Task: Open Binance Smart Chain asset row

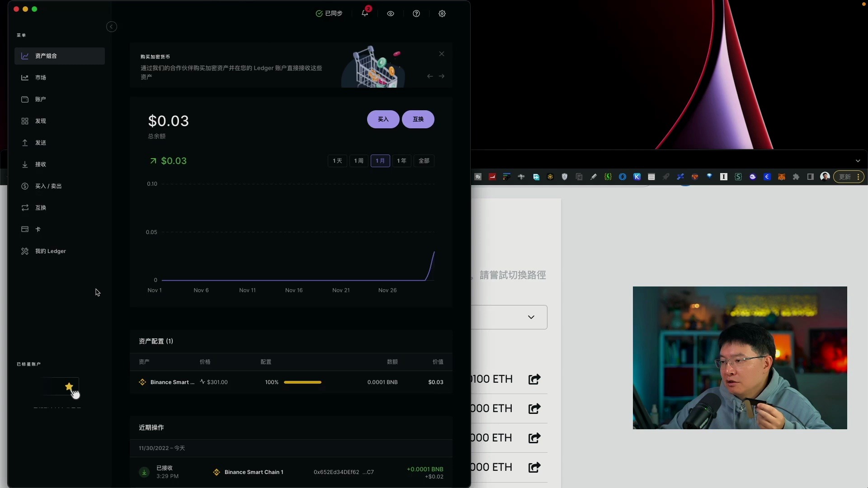Action: click(291, 382)
